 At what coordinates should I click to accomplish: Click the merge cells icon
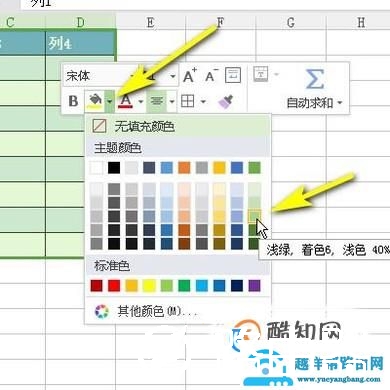tap(261, 74)
